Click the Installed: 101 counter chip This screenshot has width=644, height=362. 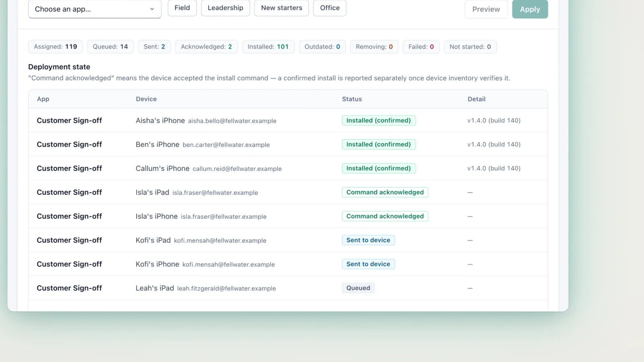click(268, 47)
